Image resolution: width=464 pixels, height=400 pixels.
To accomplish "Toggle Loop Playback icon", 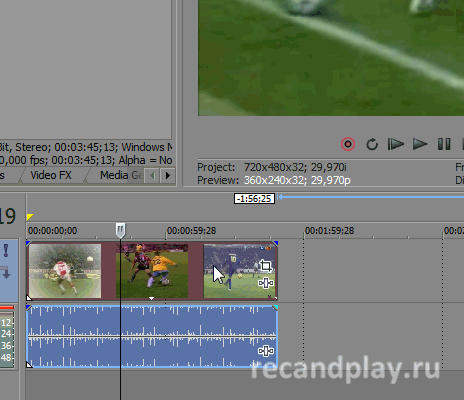I will pyautogui.click(x=372, y=144).
